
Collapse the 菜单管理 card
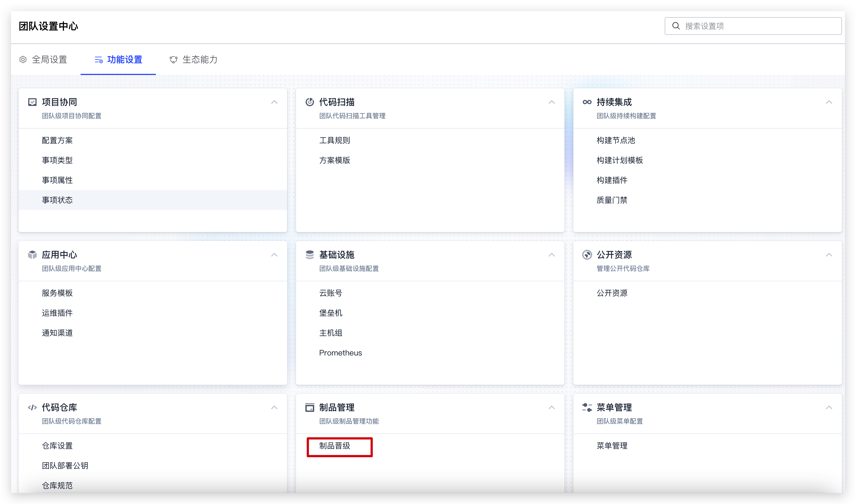(x=829, y=407)
